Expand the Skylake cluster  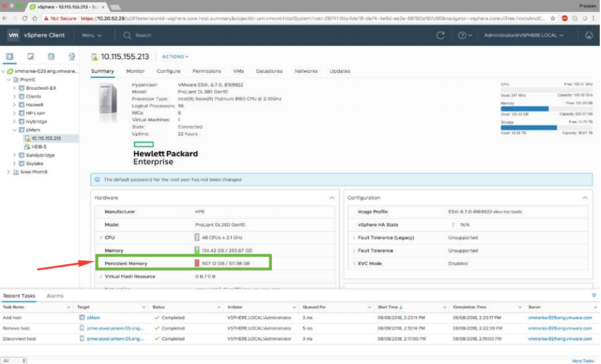(x=14, y=163)
